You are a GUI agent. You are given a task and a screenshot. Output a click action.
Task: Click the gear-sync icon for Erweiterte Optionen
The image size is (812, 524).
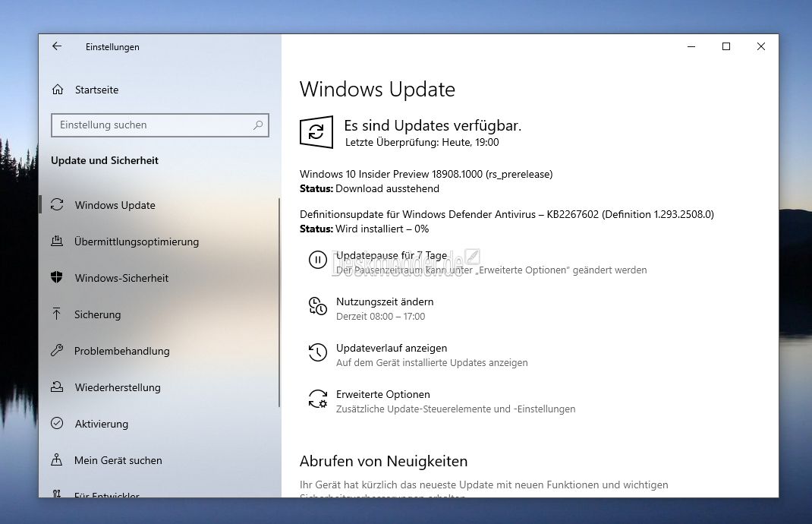pos(317,399)
